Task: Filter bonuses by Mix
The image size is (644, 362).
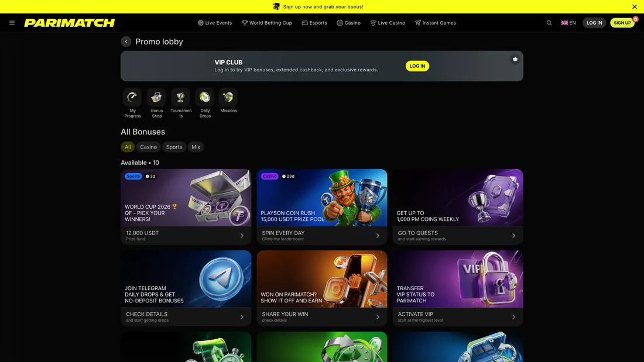Action: tap(196, 147)
